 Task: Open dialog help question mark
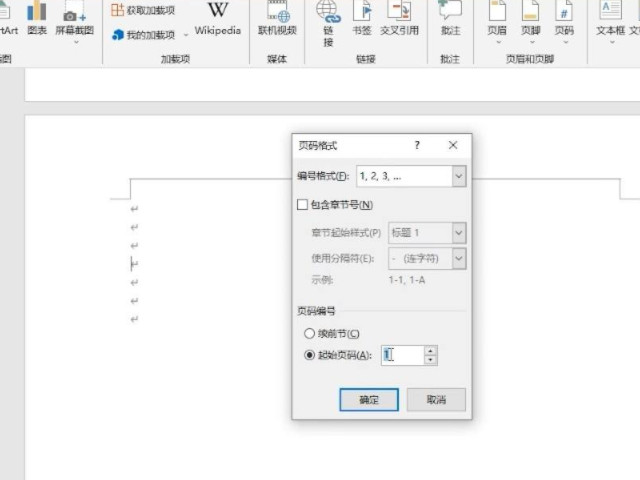(417, 145)
